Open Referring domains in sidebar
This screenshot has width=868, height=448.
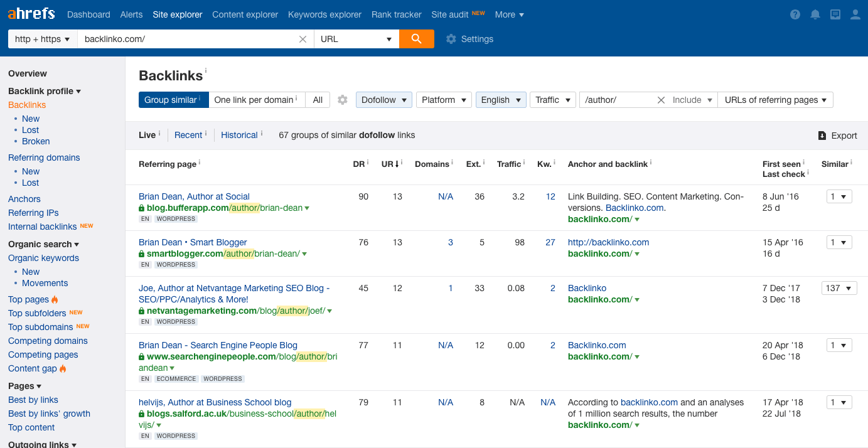tap(44, 157)
